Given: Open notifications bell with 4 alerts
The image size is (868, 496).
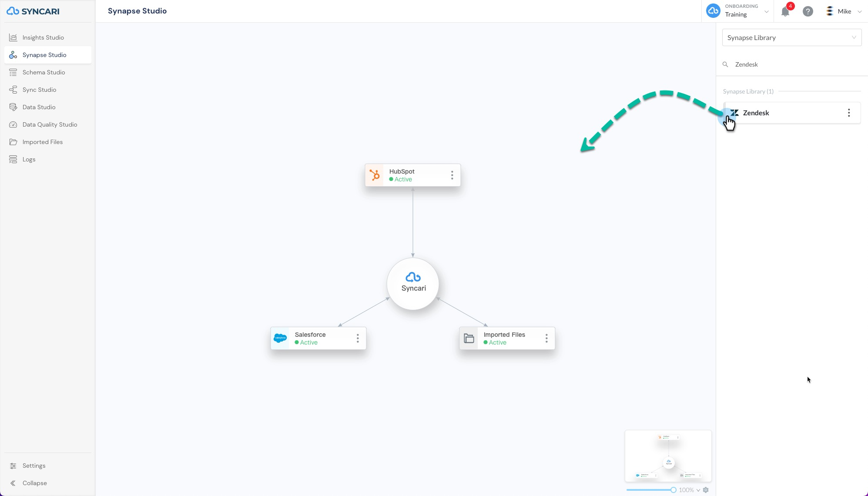Looking at the screenshot, I should tap(786, 11).
